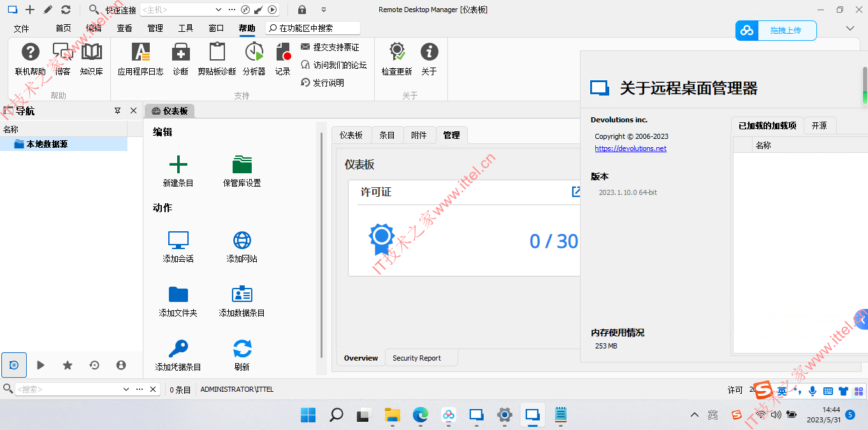Click 检查更新 check for updates

click(x=396, y=59)
